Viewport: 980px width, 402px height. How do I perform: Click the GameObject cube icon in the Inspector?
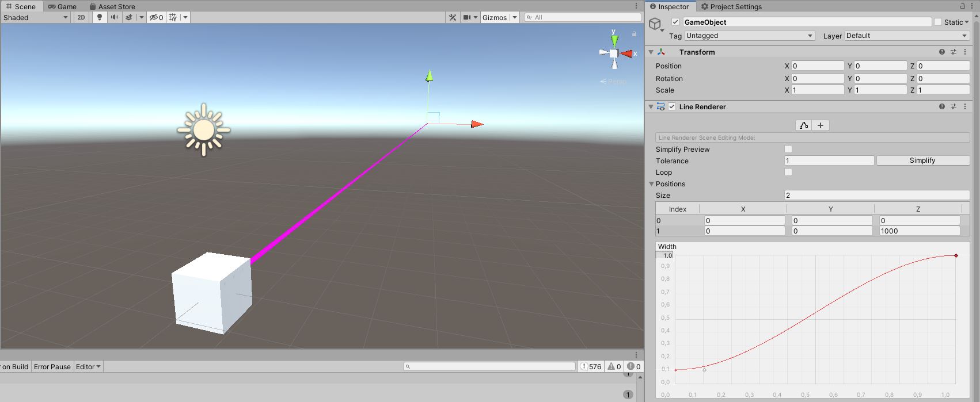(x=655, y=24)
